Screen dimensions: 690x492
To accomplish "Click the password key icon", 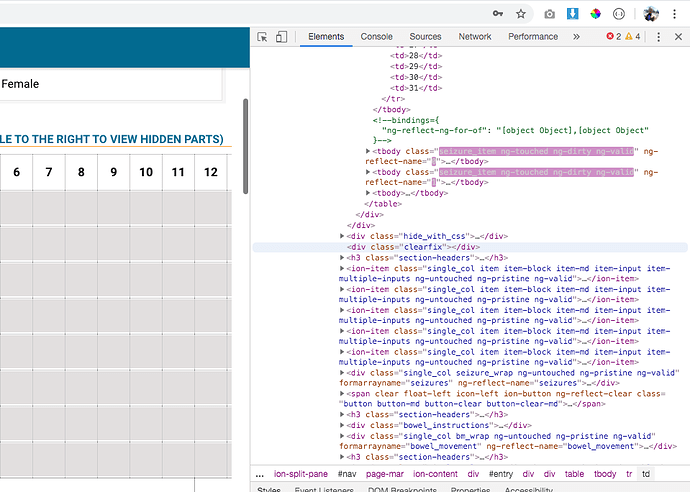I will [497, 14].
